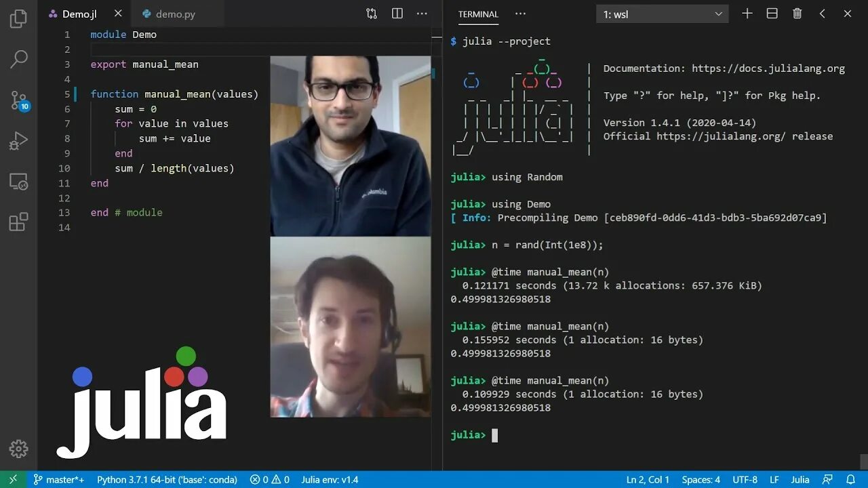Viewport: 868px width, 488px height.
Task: Click 'using Random' terminal line
Action: pyautogui.click(x=527, y=177)
